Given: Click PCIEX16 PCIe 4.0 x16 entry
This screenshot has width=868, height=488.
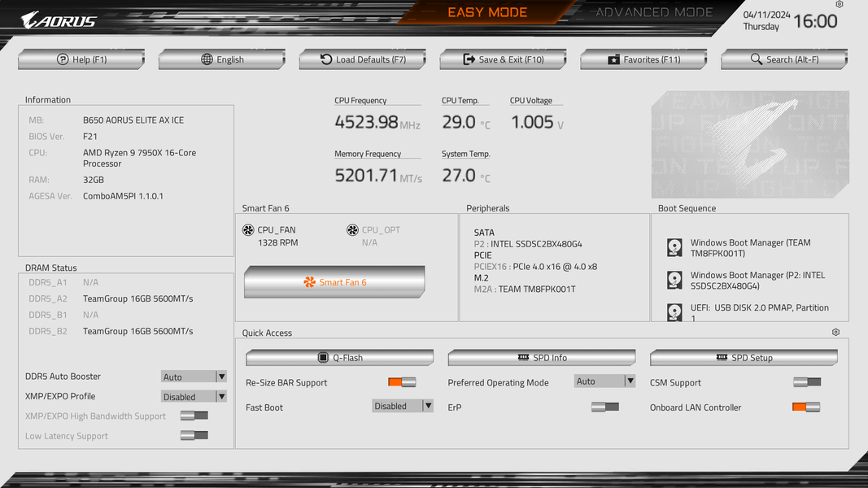Looking at the screenshot, I should [535, 267].
